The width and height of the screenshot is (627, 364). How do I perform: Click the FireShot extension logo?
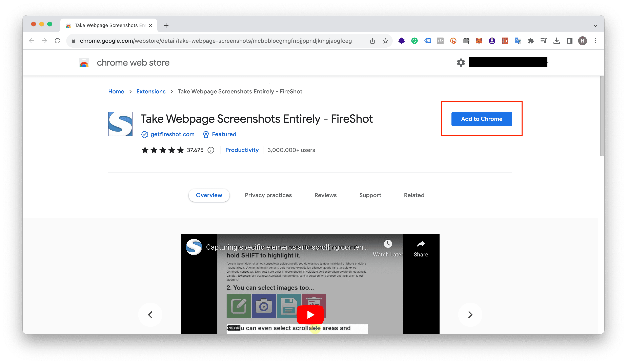click(120, 124)
